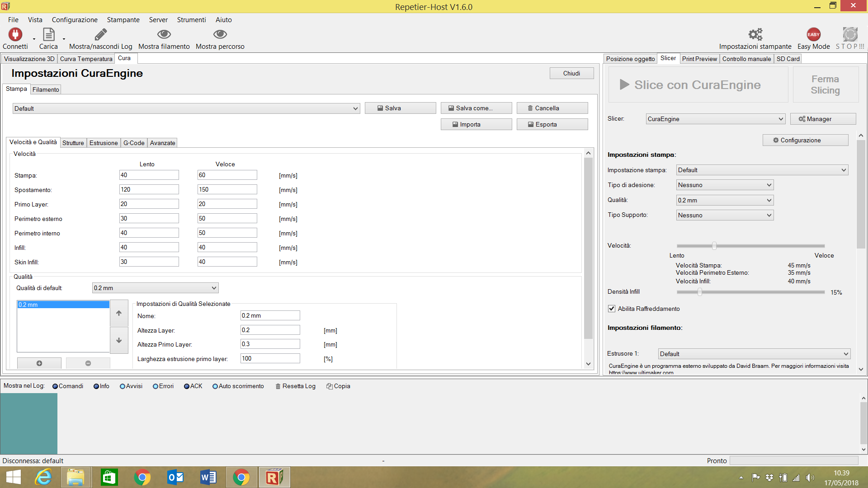
Task: Switch to Easy Mode via red icon
Action: tap(813, 34)
